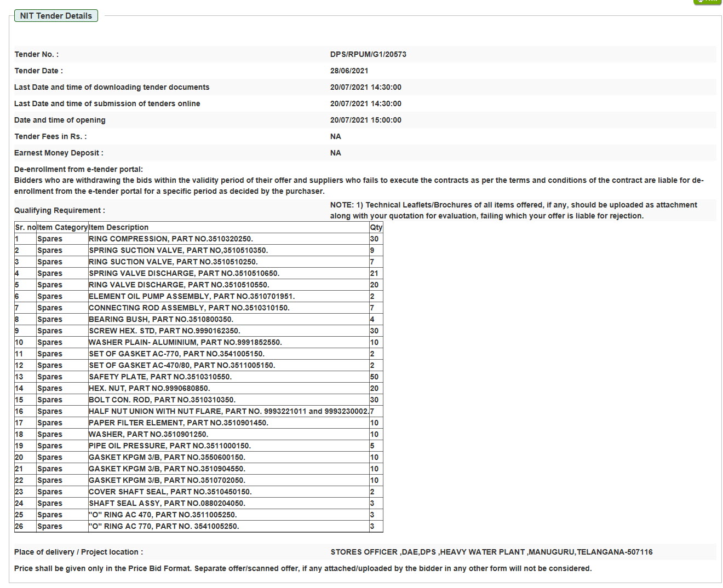Image resolution: width=723 pixels, height=588 pixels.
Task: Select CONNECTING ROD ASSEMBLY description cell
Action: pos(228,308)
